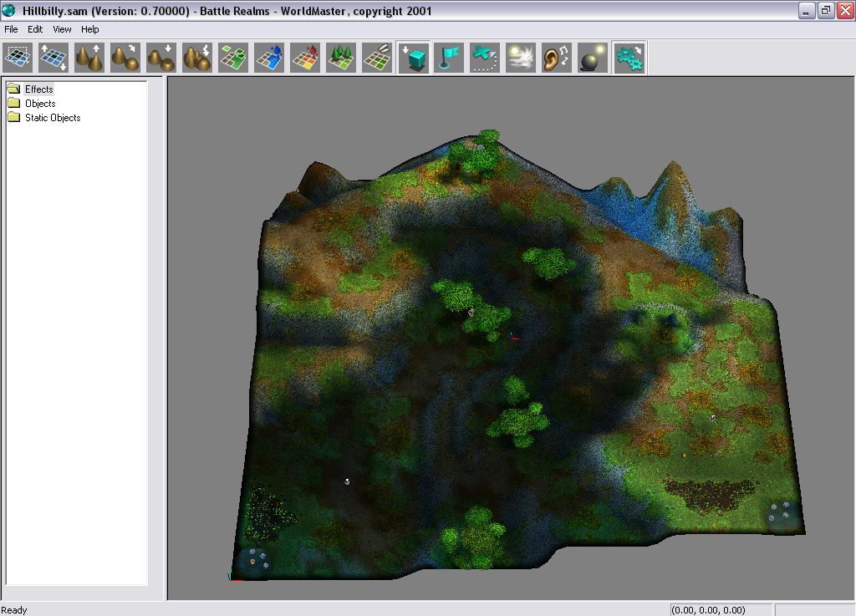Toggle the teal gears tool button

629,58
